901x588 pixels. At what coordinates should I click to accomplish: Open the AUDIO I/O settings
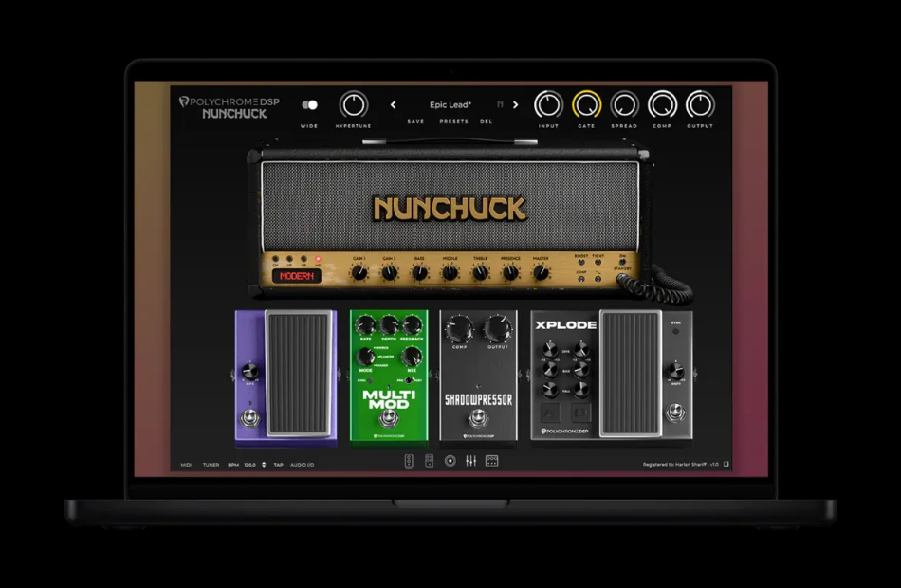click(x=303, y=465)
